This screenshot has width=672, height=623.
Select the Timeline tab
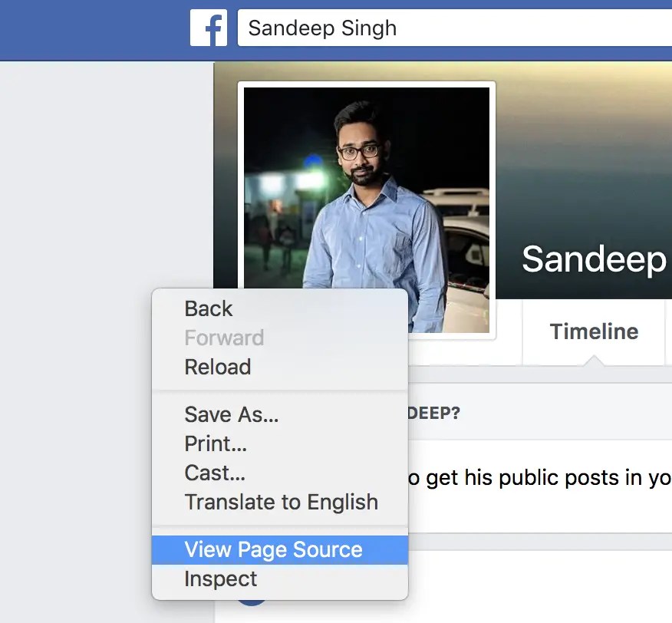click(x=594, y=331)
